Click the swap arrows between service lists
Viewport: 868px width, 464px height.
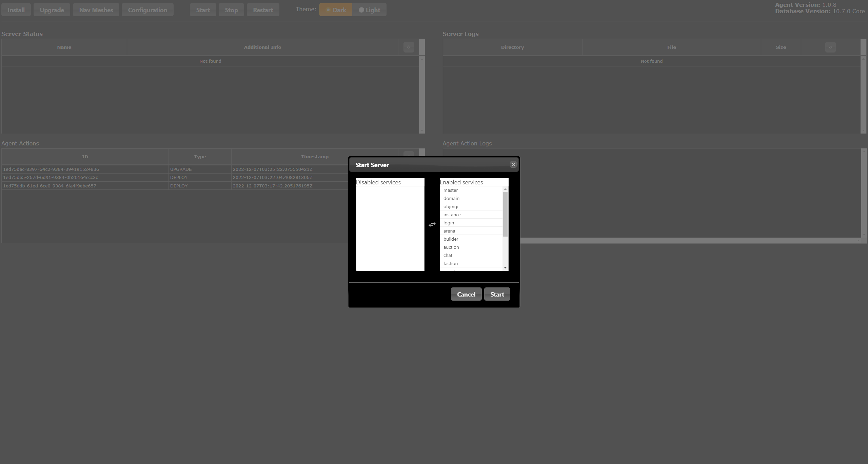point(432,224)
